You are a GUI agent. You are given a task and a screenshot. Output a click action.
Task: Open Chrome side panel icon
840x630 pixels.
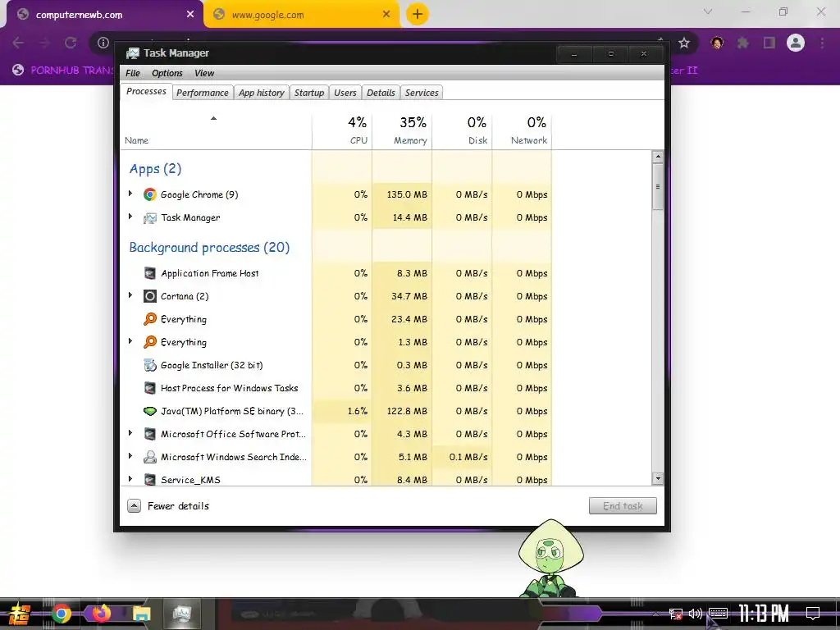click(x=769, y=43)
